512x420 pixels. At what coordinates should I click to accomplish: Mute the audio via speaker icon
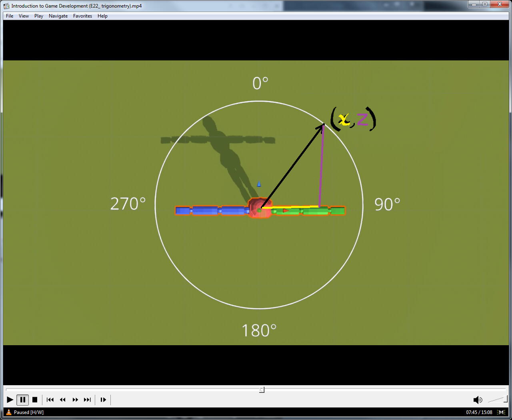[478, 400]
